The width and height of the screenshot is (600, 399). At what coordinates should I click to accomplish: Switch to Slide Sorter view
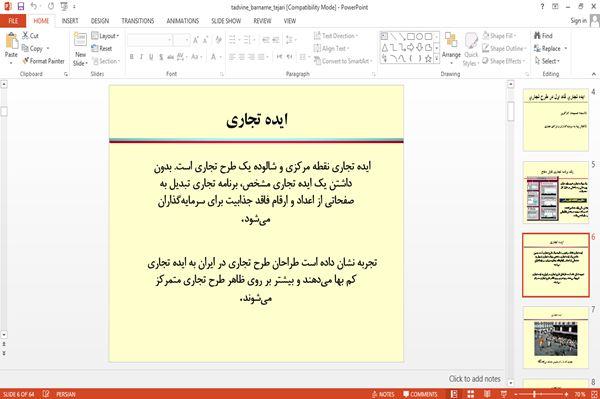(471, 394)
